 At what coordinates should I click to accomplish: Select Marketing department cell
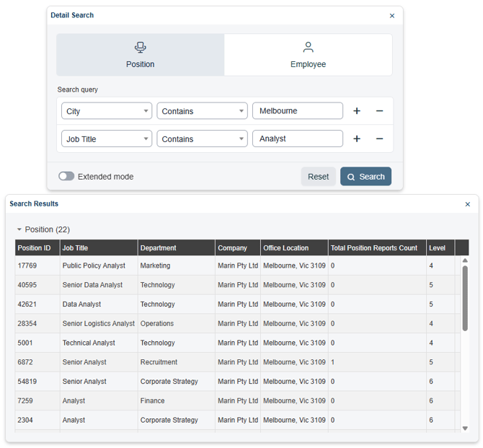[x=177, y=265]
